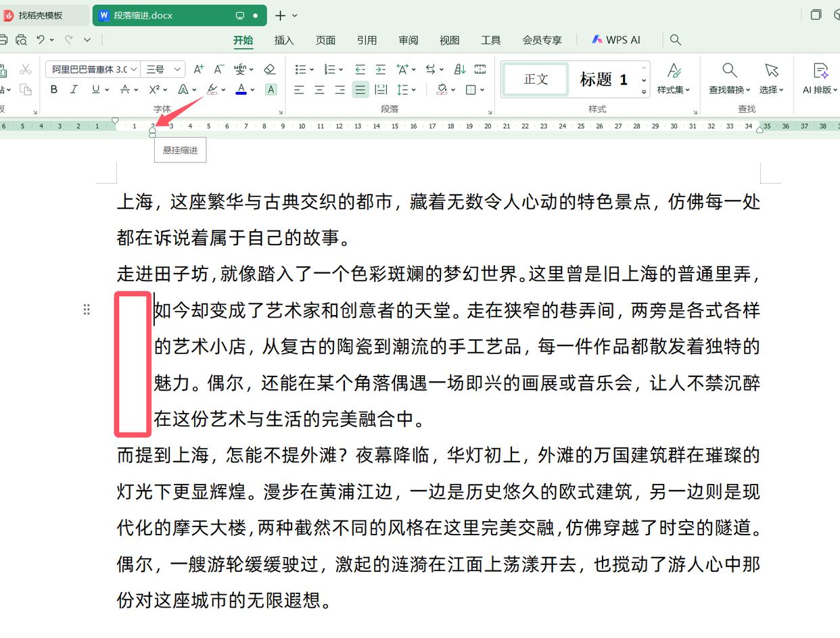
Task: Apply the 标题 1 style
Action: pyautogui.click(x=603, y=79)
